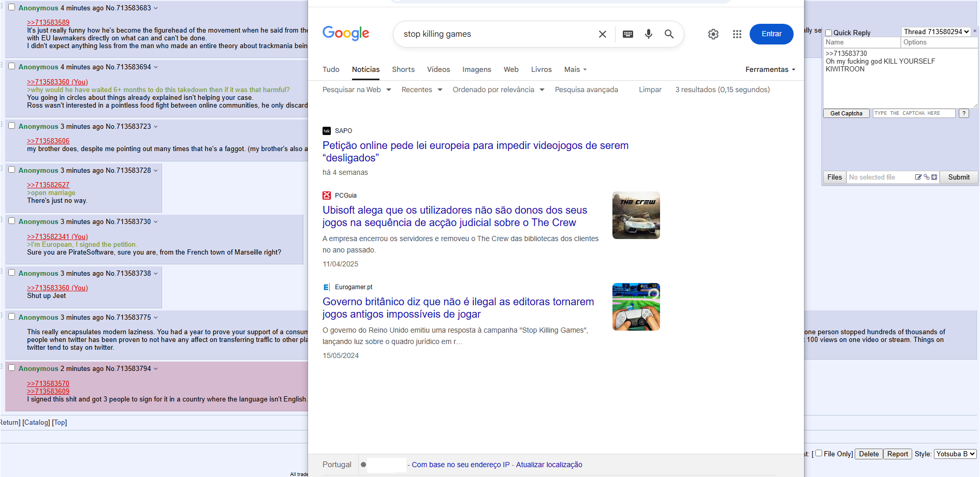The height and width of the screenshot is (477, 980).
Task: Open 'Pesquisa avançada' link
Action: (x=587, y=90)
